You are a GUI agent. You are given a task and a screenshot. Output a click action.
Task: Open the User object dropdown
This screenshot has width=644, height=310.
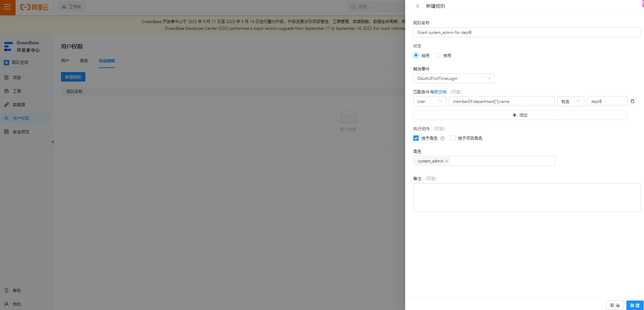click(x=430, y=101)
